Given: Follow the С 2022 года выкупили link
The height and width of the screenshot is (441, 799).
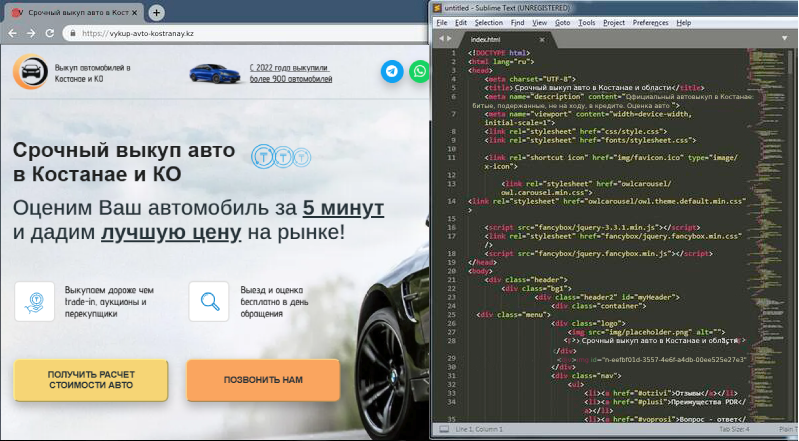Looking at the screenshot, I should [x=290, y=73].
